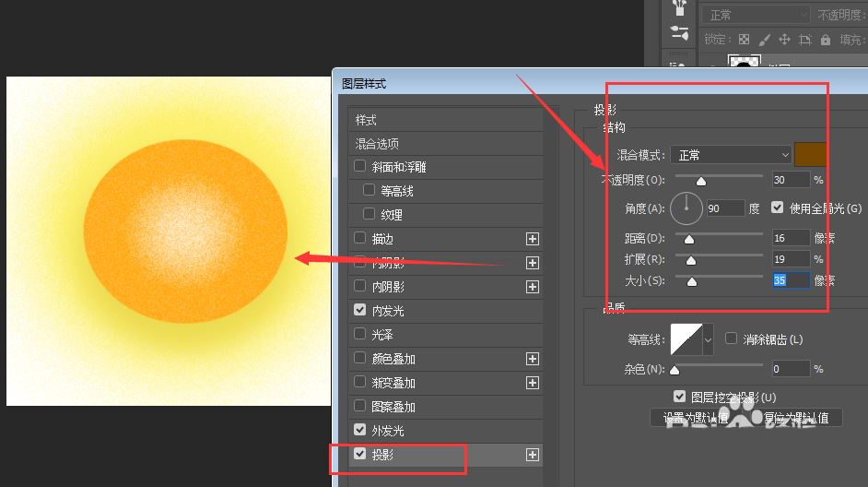
Task: Click the 不透明度 slider handle
Action: click(x=701, y=182)
